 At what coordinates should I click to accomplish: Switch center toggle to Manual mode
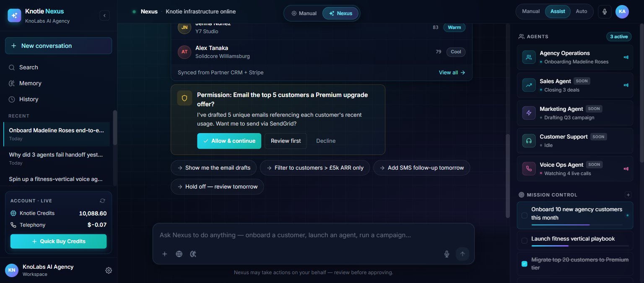tap(304, 13)
